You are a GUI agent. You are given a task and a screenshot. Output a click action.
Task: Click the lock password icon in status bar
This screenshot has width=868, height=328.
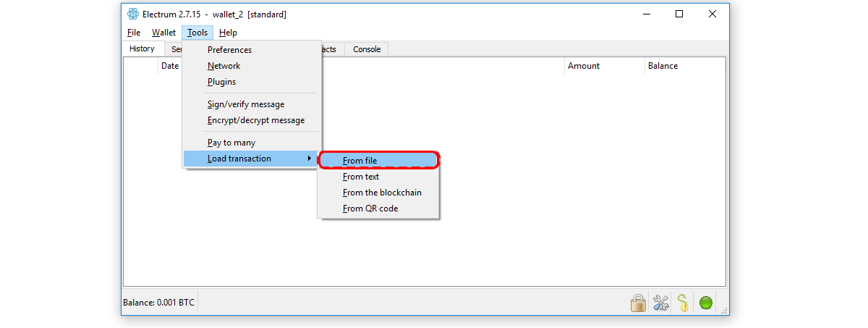(x=638, y=303)
